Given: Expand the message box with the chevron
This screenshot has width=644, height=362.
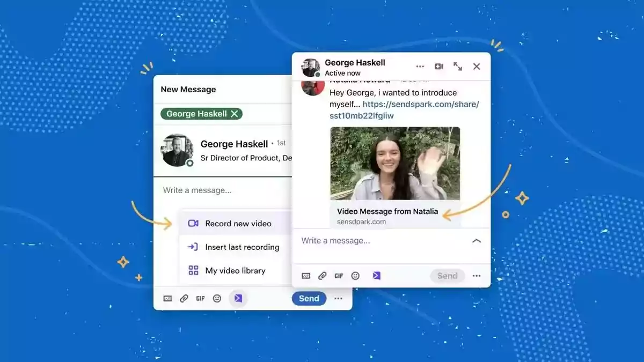Looking at the screenshot, I should click(476, 241).
